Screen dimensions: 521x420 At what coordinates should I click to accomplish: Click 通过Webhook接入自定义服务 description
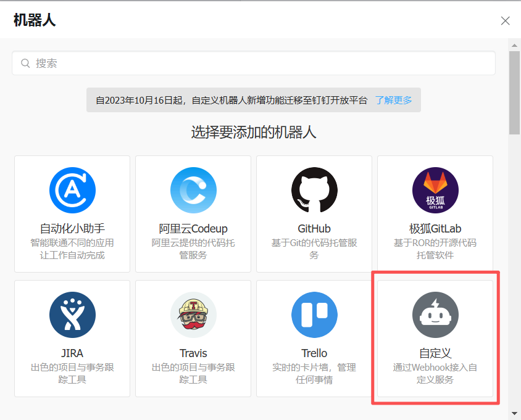pos(435,374)
